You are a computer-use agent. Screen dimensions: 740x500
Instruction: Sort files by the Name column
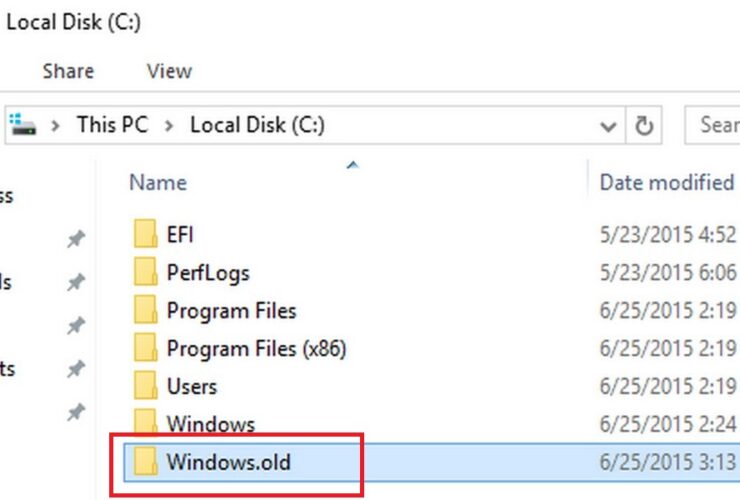click(x=158, y=182)
